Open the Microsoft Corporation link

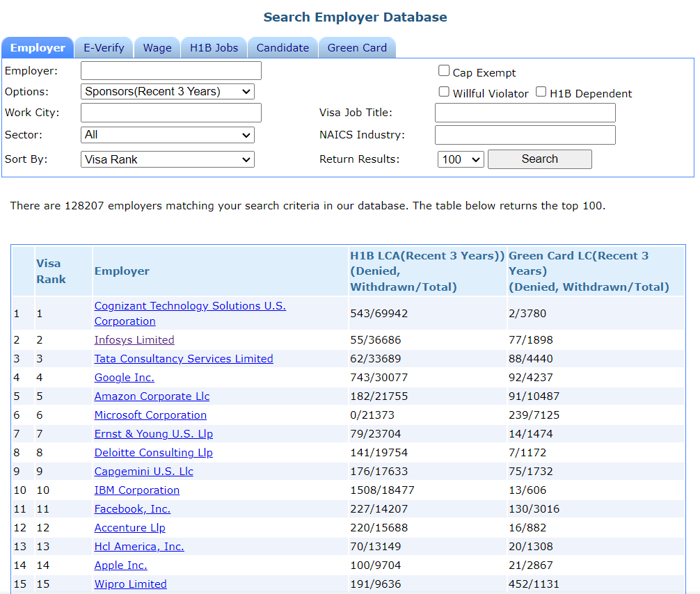click(x=150, y=415)
